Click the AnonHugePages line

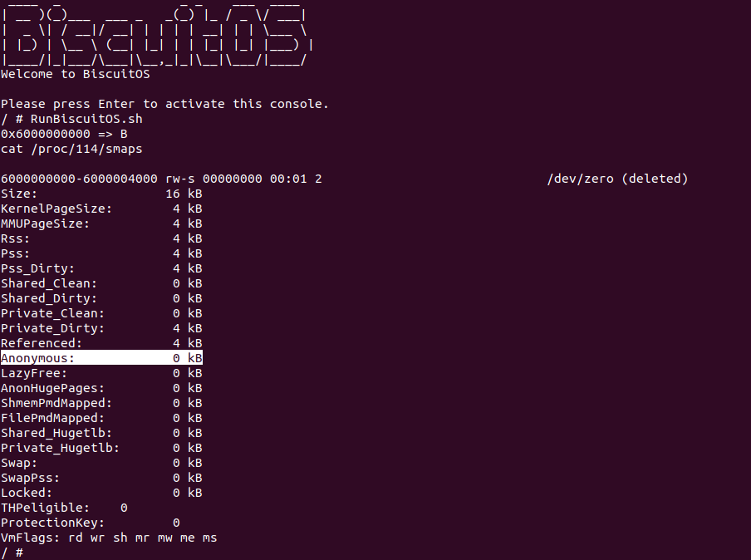(x=101, y=388)
